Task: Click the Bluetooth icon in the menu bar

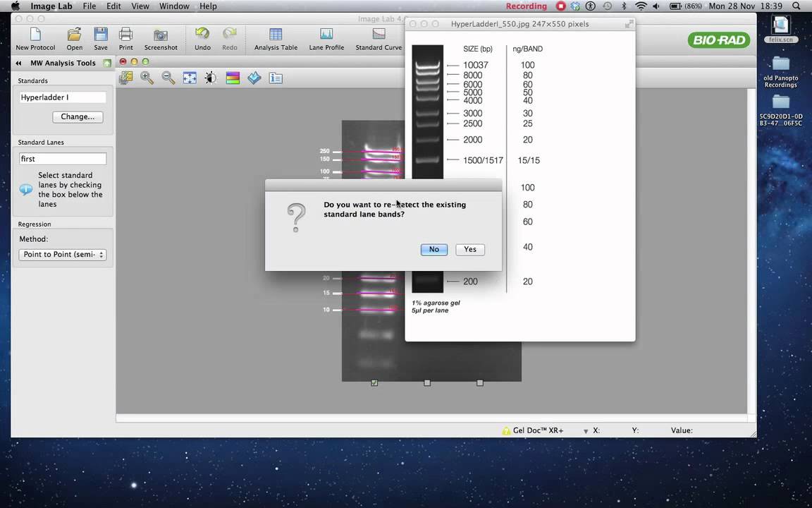Action: pyautogui.click(x=624, y=6)
